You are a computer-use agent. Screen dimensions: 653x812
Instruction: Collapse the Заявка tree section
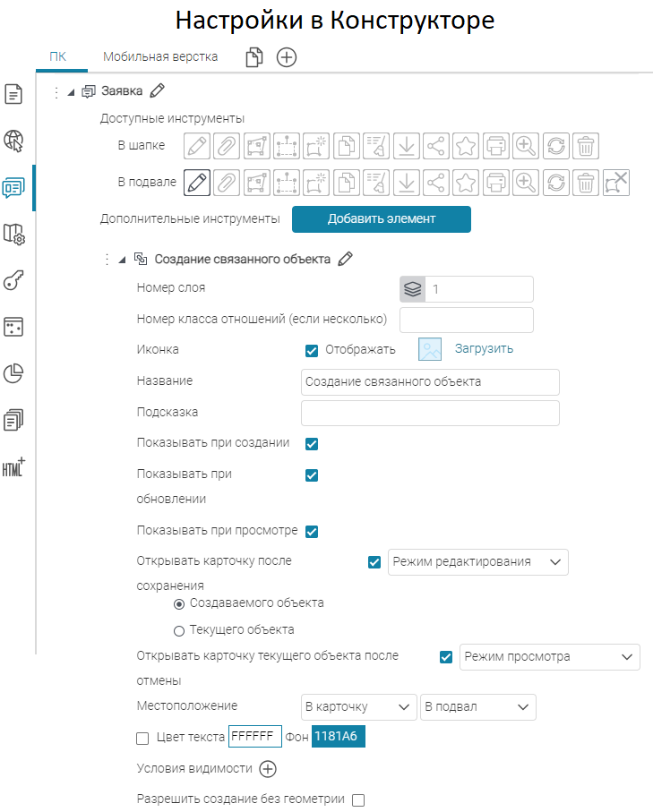pos(71,91)
